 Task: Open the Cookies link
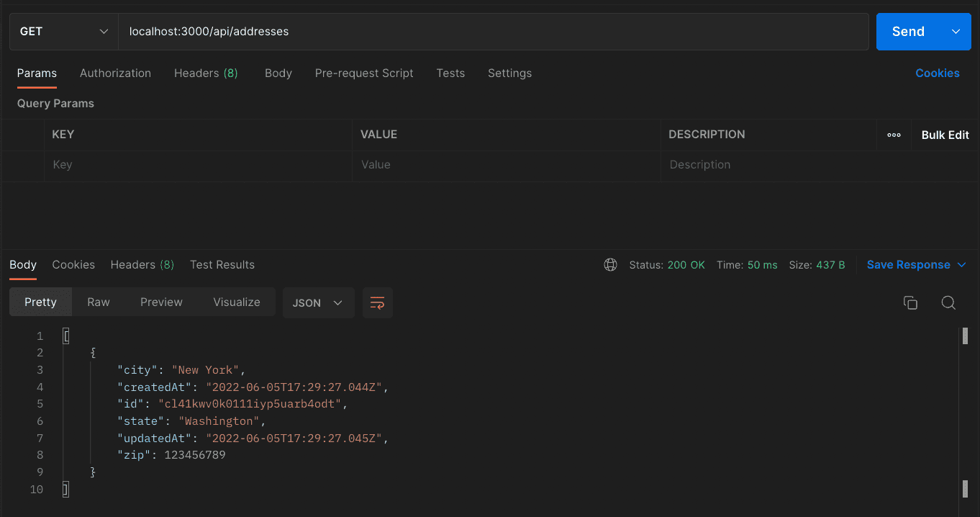pyautogui.click(x=938, y=73)
